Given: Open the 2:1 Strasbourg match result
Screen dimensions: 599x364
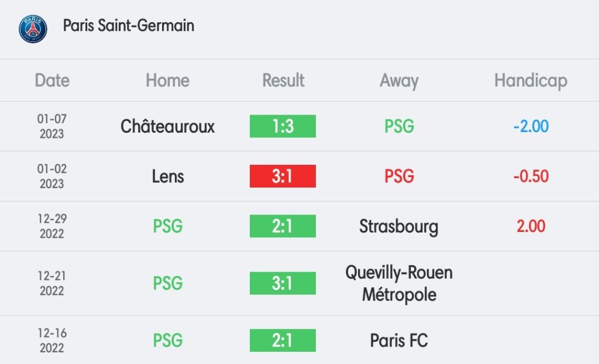Looking at the screenshot, I should pyautogui.click(x=283, y=226).
